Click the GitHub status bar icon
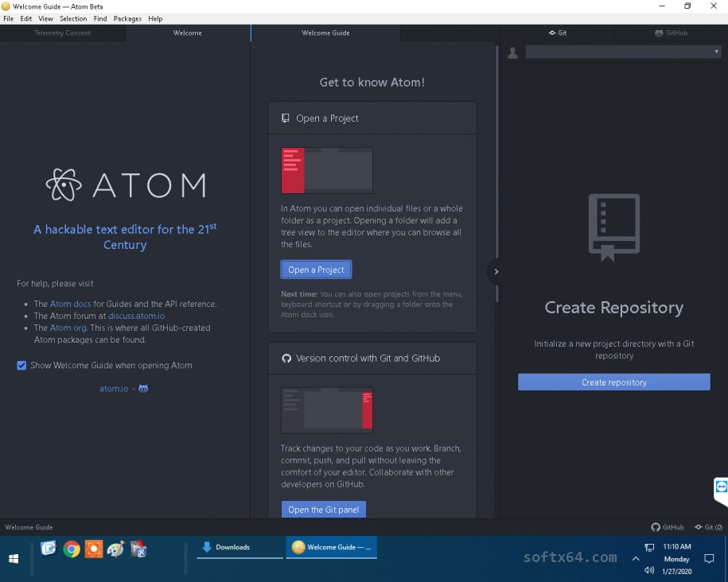The height and width of the screenshot is (582, 728). coord(668,527)
